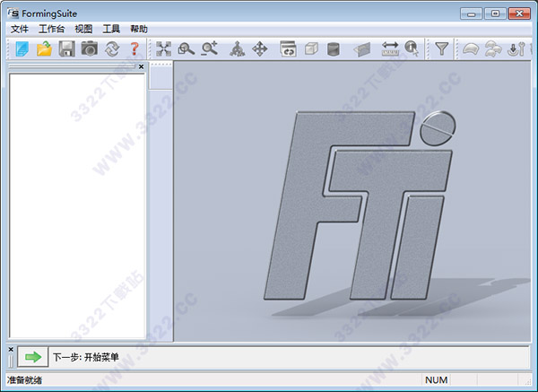Open the 视图 menu
This screenshot has width=538, height=392.
83,30
